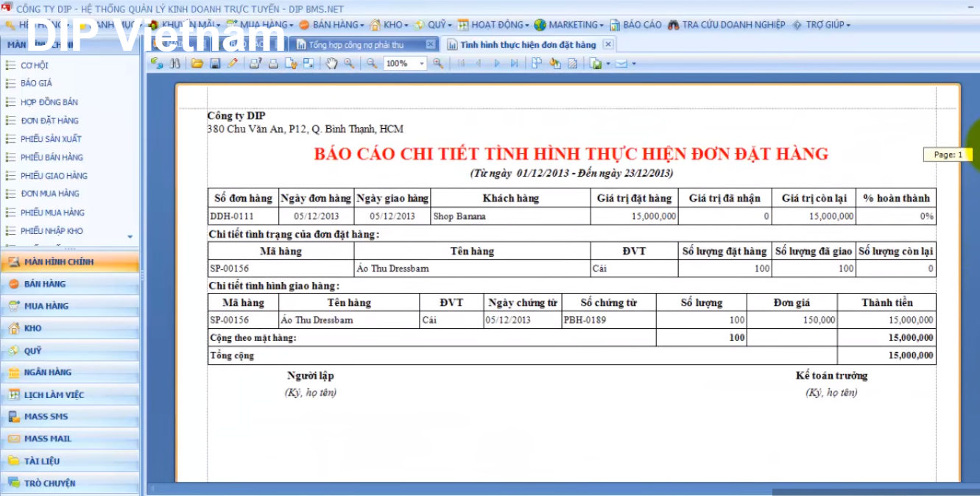Quick print using the printer icon
980x496 pixels.
(273, 63)
